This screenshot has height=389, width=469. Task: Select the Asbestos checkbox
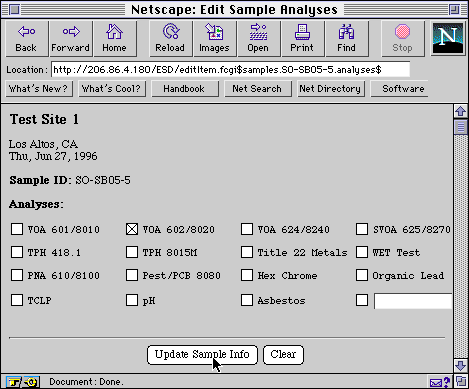(x=247, y=300)
